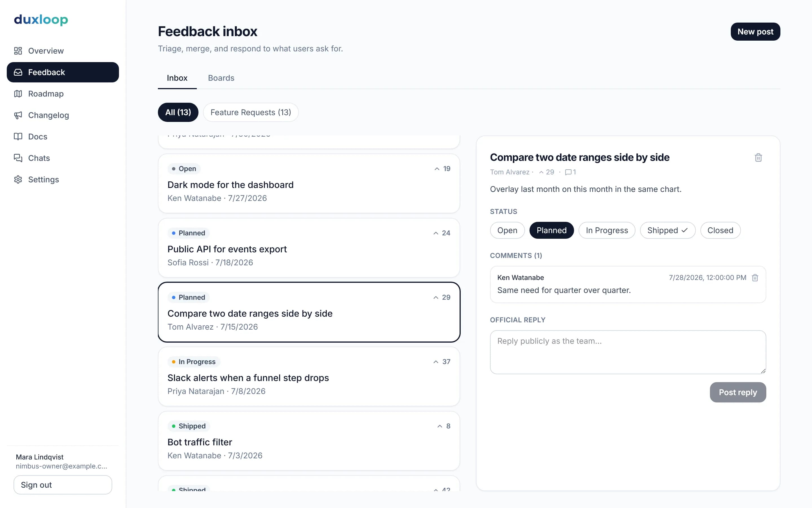Click comment count icon in detail panel header
This screenshot has width=812, height=508.
pos(568,172)
